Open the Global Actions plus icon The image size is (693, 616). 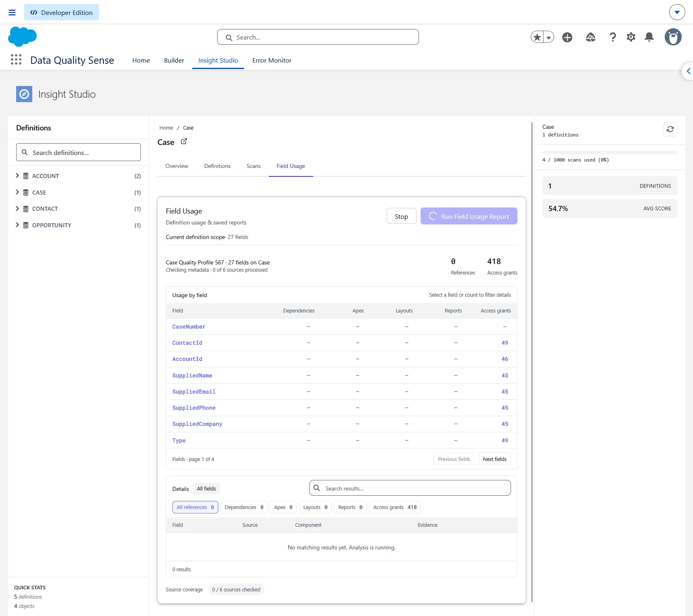(567, 37)
